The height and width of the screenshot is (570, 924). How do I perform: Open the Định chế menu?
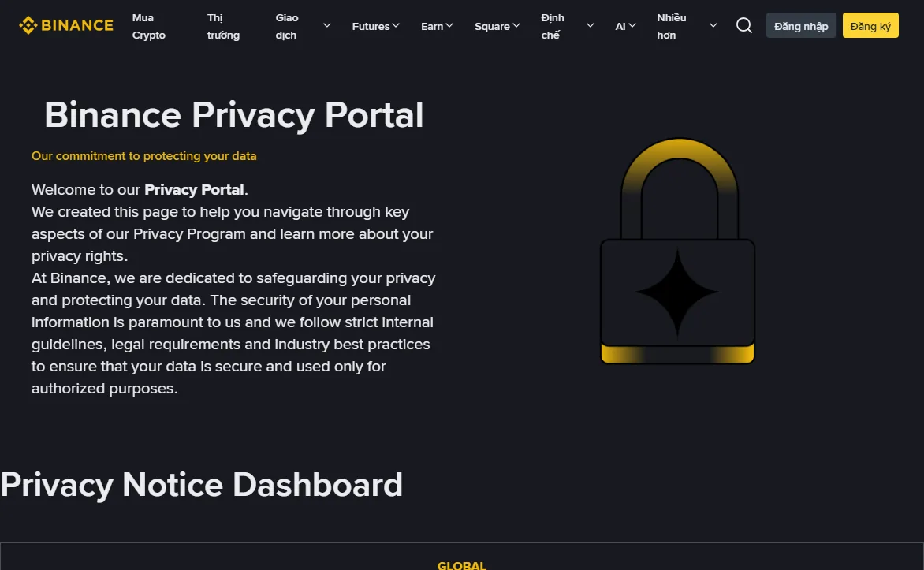[x=553, y=26]
